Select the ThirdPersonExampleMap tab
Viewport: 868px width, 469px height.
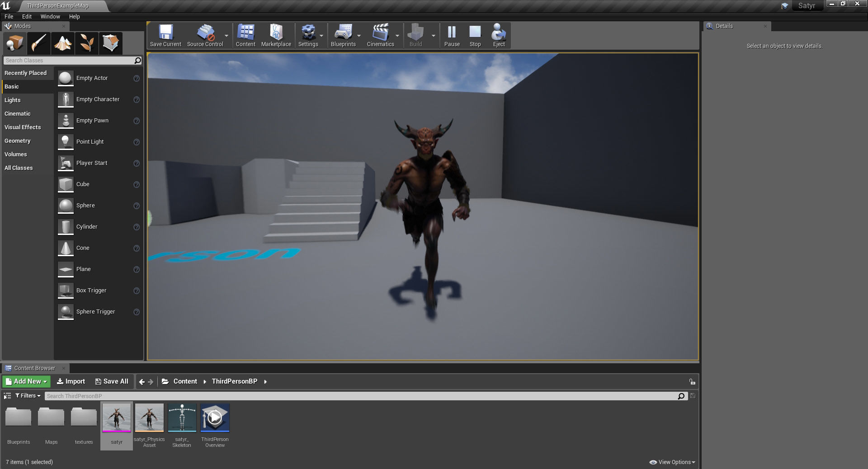click(58, 6)
